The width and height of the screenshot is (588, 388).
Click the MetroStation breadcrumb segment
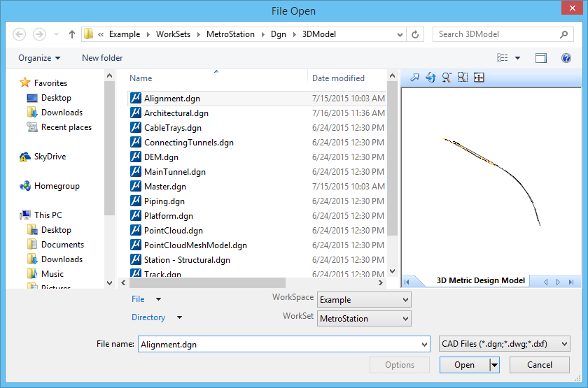[230, 34]
